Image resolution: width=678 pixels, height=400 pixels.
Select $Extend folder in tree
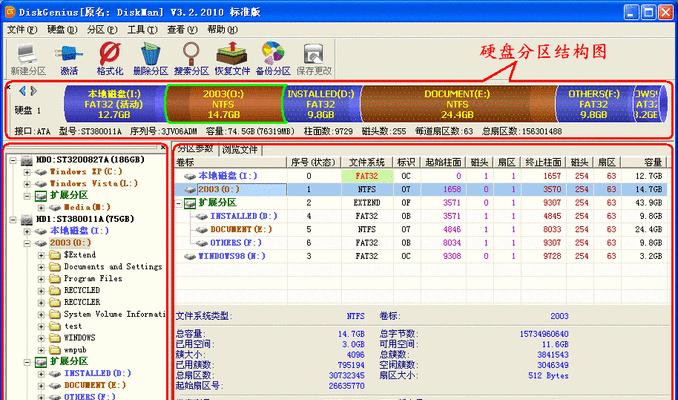(80, 255)
